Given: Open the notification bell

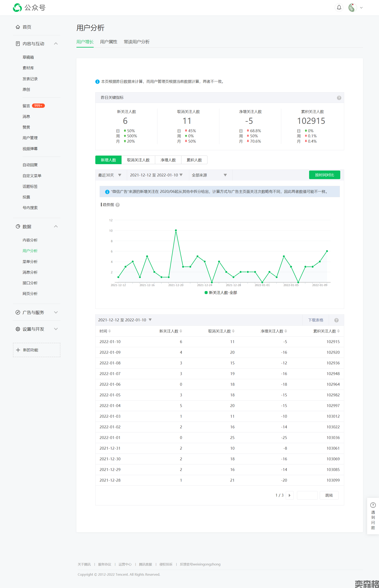Looking at the screenshot, I should pos(339,8).
